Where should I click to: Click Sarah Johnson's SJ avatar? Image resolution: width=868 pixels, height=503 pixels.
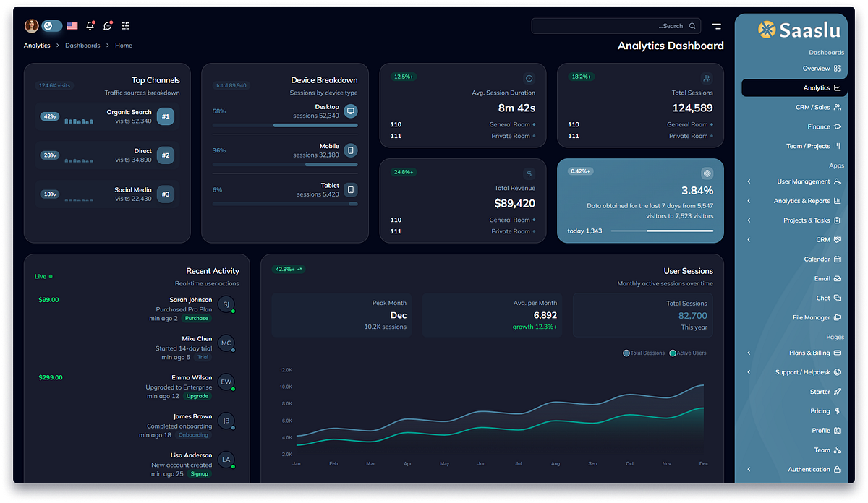tap(226, 304)
